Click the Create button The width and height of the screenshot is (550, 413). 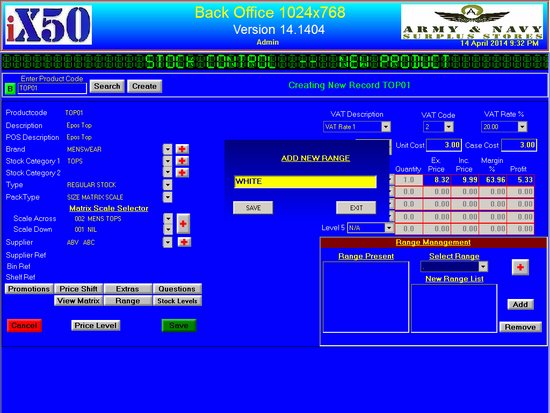[144, 86]
